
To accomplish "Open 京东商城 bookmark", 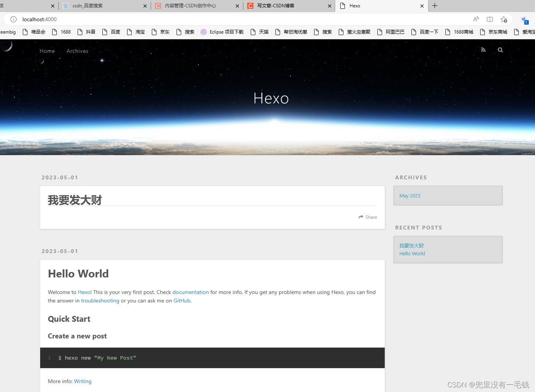I will tap(494, 32).
